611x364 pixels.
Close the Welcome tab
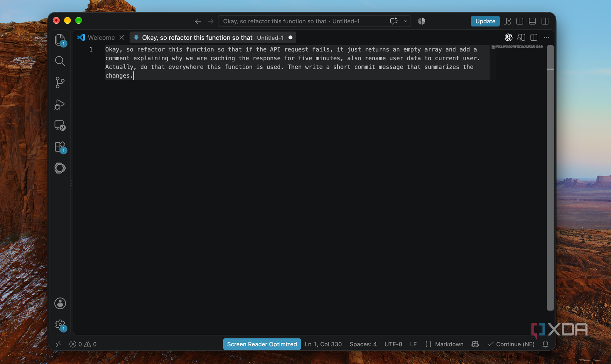(x=122, y=37)
